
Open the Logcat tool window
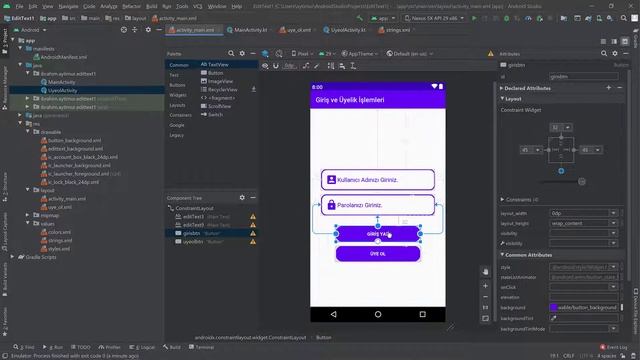142,347
